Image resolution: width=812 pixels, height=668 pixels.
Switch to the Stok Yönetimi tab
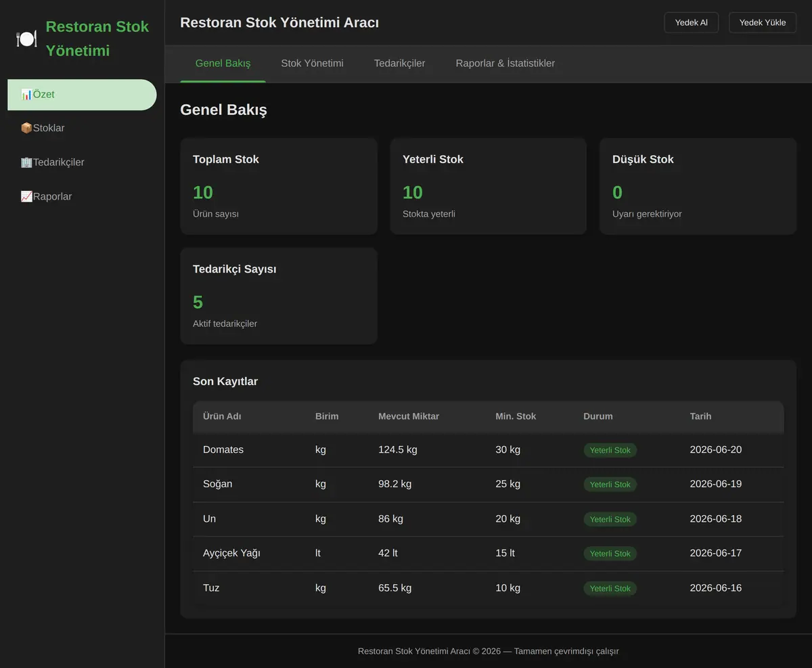click(x=312, y=64)
